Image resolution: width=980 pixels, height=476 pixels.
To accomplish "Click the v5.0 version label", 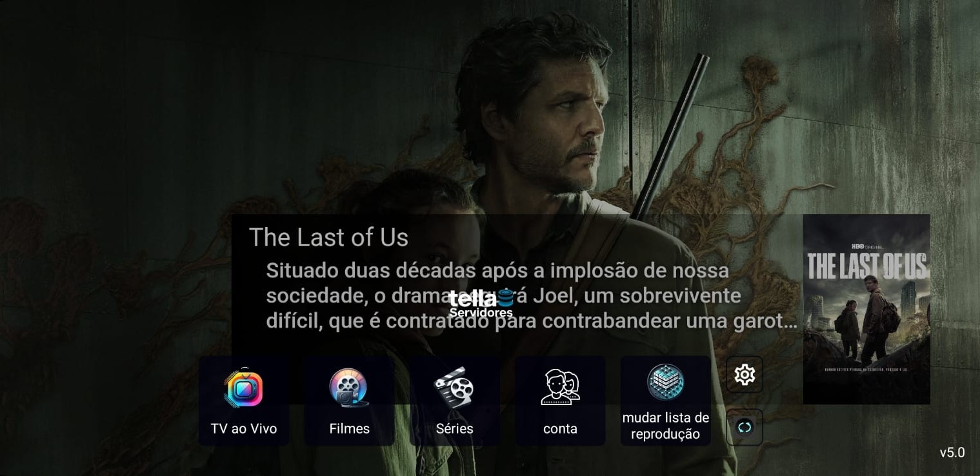I will click(x=952, y=453).
